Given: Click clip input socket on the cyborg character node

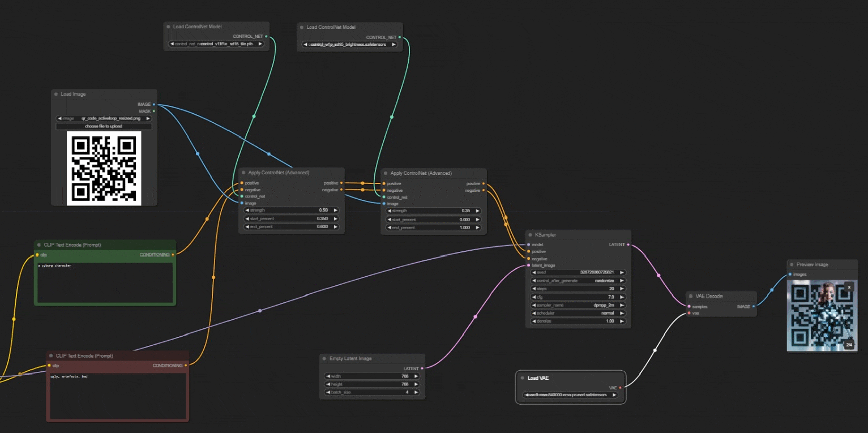Looking at the screenshot, I should pyautogui.click(x=37, y=255).
